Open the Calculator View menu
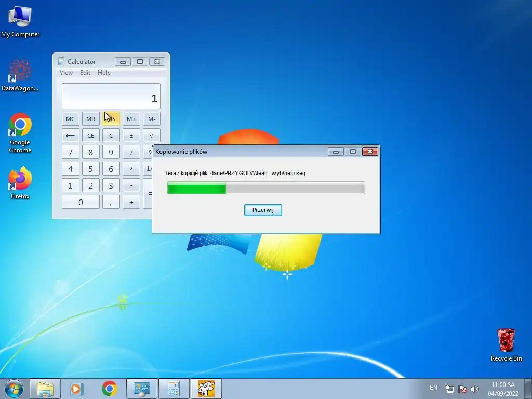532x399 pixels. [x=66, y=73]
